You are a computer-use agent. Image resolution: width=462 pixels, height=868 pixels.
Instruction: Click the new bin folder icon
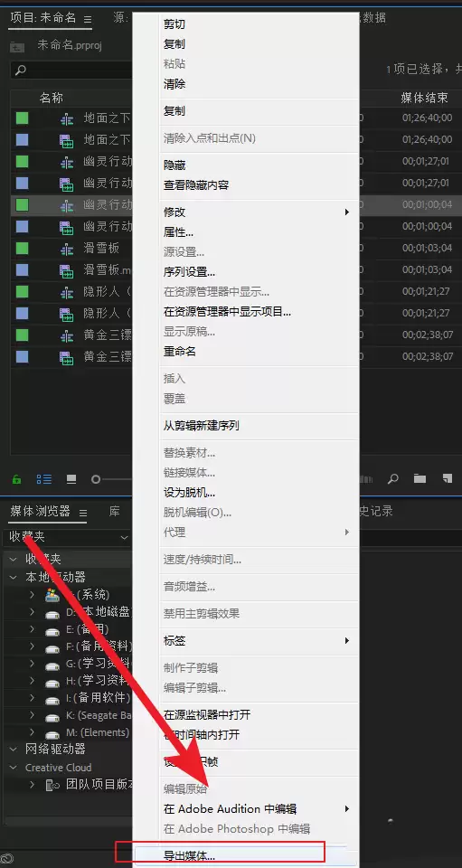pyautogui.click(x=420, y=479)
